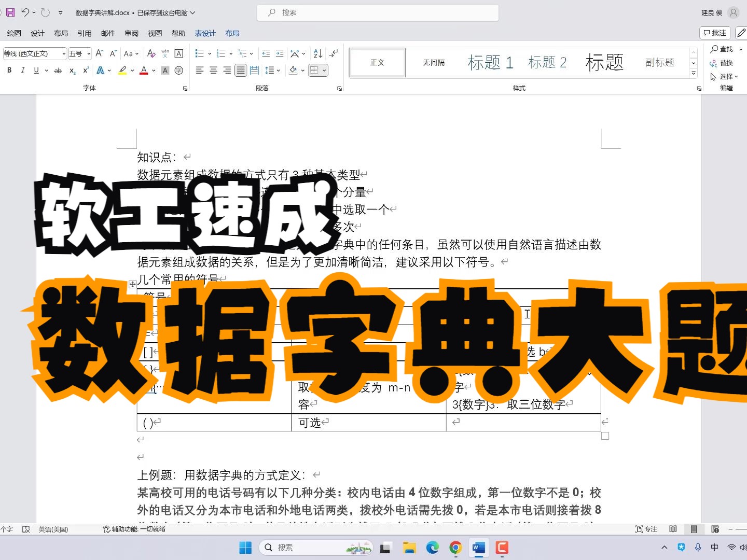
Task: Sort the selection with the A-Z icon
Action: 318,53
